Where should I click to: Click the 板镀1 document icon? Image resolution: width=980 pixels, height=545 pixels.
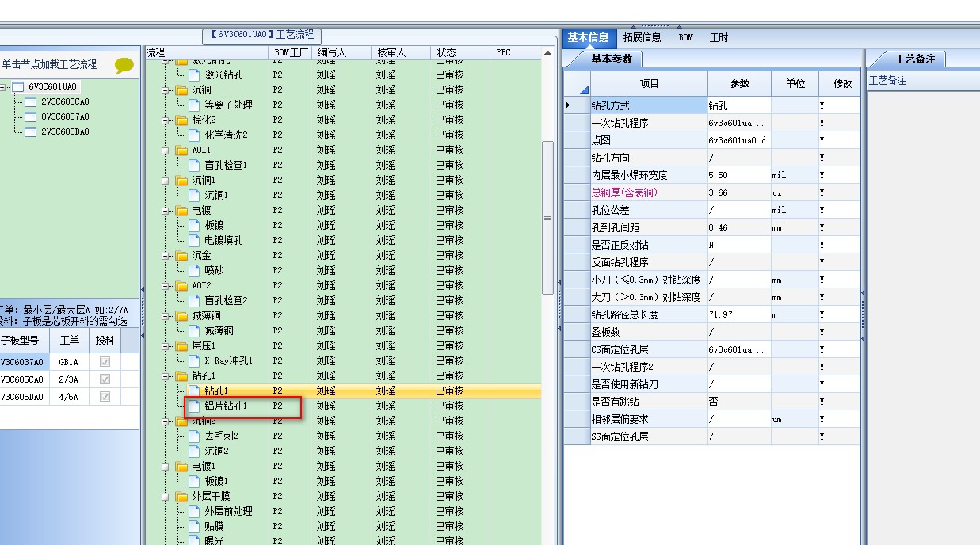[194, 481]
